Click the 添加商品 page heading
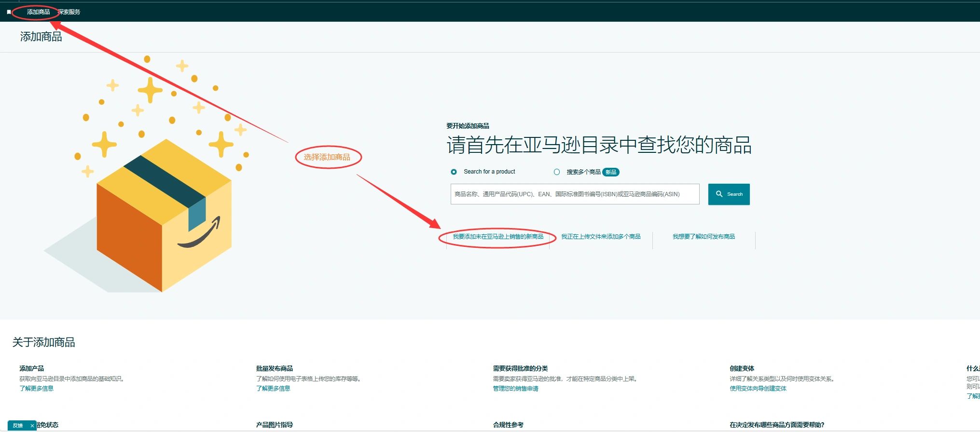The height and width of the screenshot is (432, 980). click(x=41, y=37)
